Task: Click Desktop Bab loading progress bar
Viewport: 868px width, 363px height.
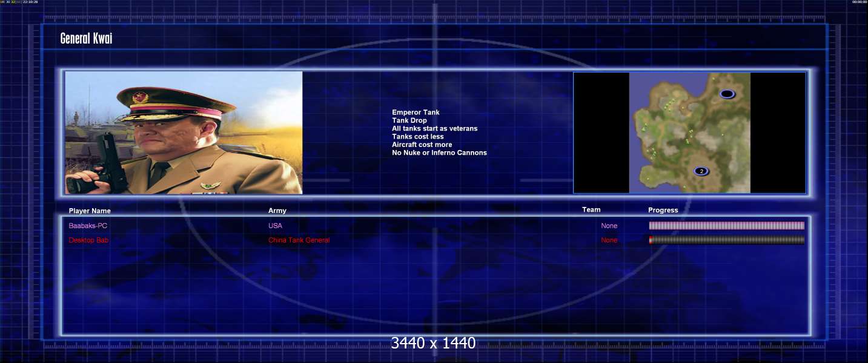Action: [x=727, y=240]
